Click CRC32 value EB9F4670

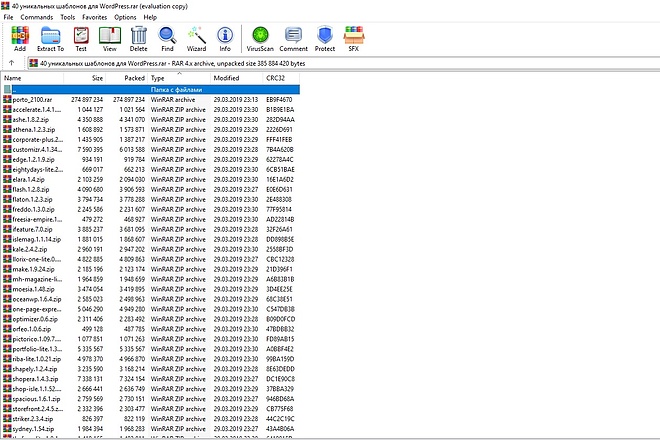point(279,100)
